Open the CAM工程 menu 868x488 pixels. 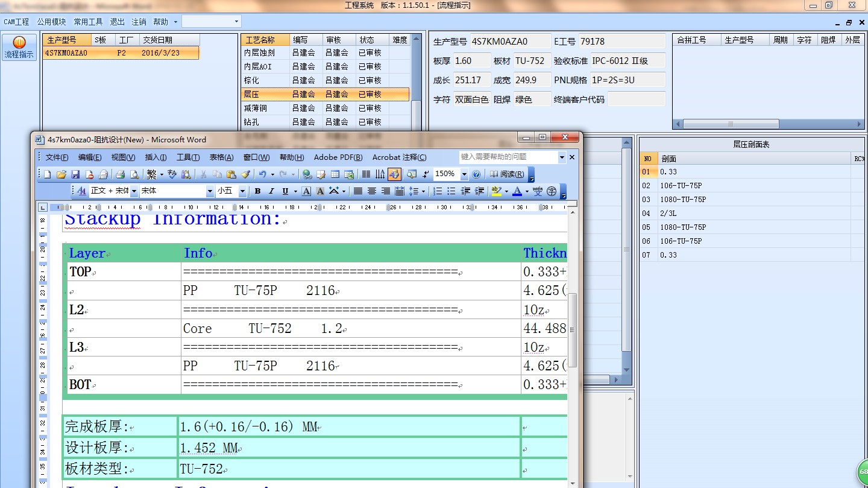[17, 22]
